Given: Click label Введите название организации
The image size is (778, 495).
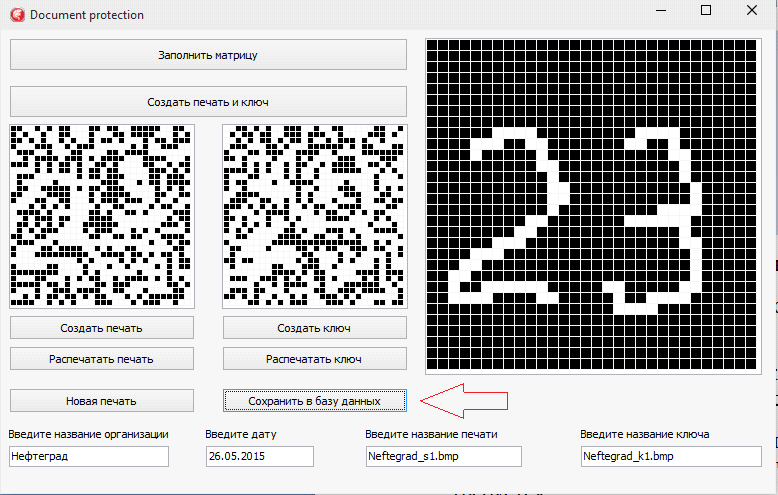Looking at the screenshot, I should (x=88, y=434).
